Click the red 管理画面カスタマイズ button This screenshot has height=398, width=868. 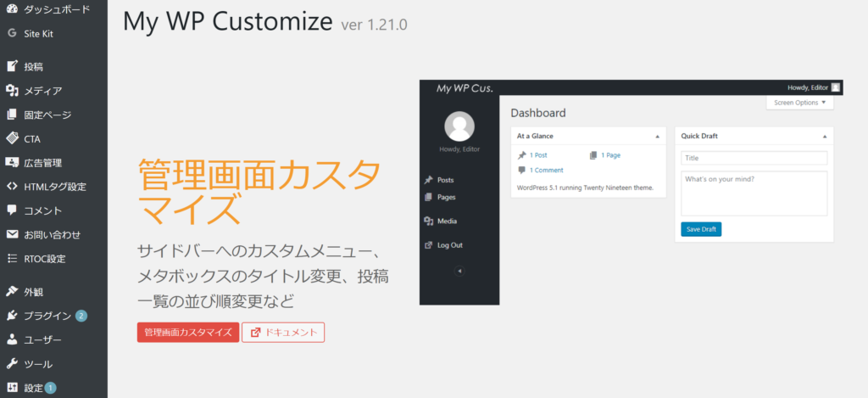pyautogui.click(x=187, y=333)
